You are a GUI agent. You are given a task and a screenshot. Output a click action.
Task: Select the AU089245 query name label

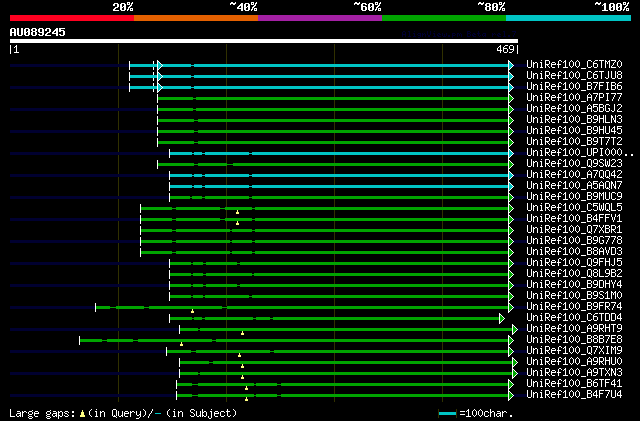point(38,32)
